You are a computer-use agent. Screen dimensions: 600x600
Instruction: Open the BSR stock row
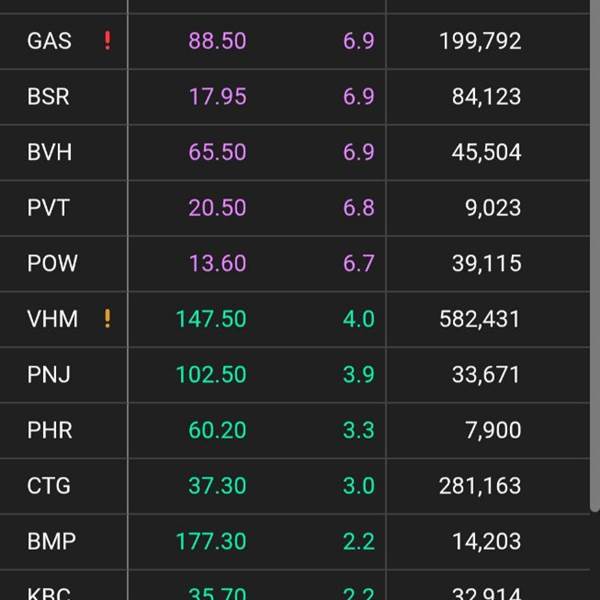pos(49,97)
